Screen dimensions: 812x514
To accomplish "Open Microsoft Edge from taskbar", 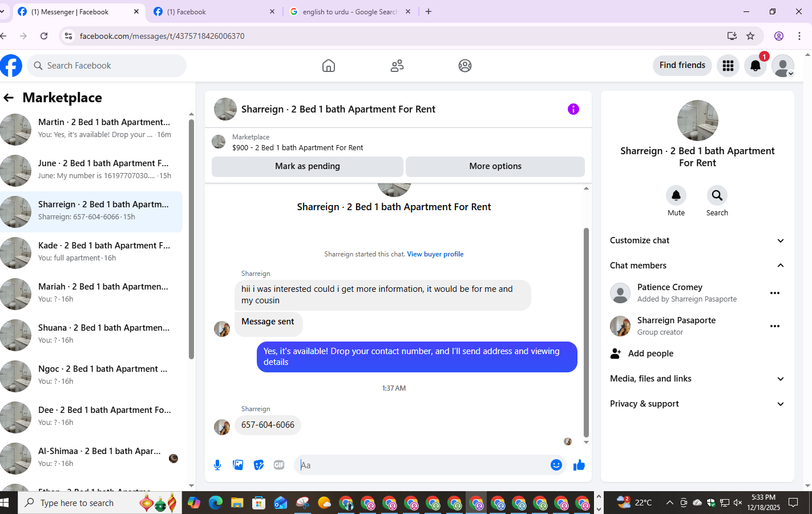I will 215,503.
